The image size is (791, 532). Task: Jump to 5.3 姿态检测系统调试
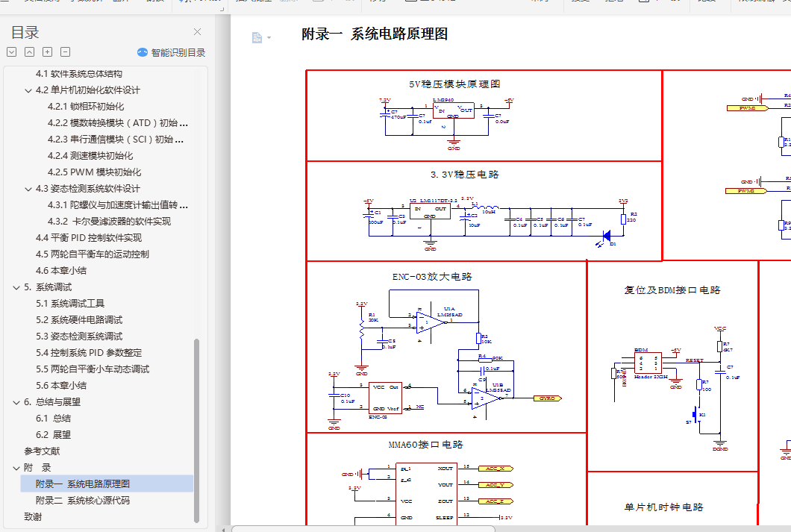79,337
